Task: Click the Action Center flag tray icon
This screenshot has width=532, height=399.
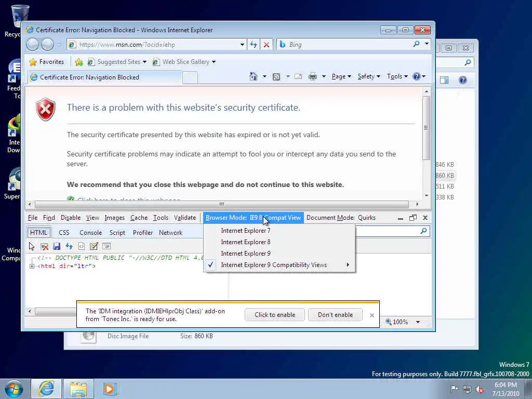Action: click(454, 389)
